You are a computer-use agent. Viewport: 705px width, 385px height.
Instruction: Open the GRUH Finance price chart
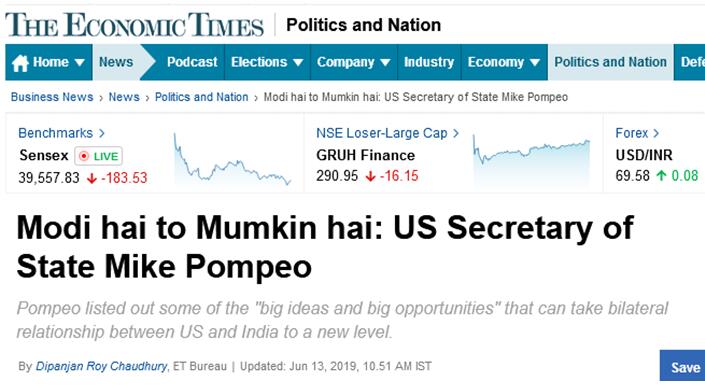pos(531,161)
